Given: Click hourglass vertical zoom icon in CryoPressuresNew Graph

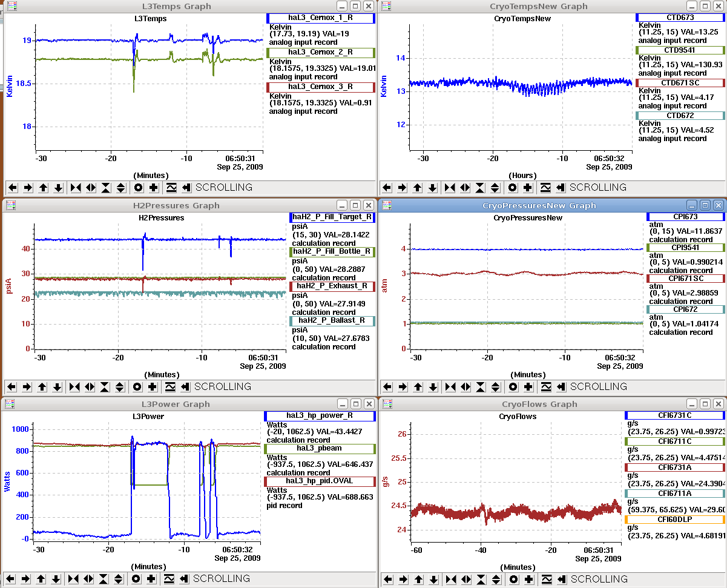Looking at the screenshot, I should click(481, 386).
